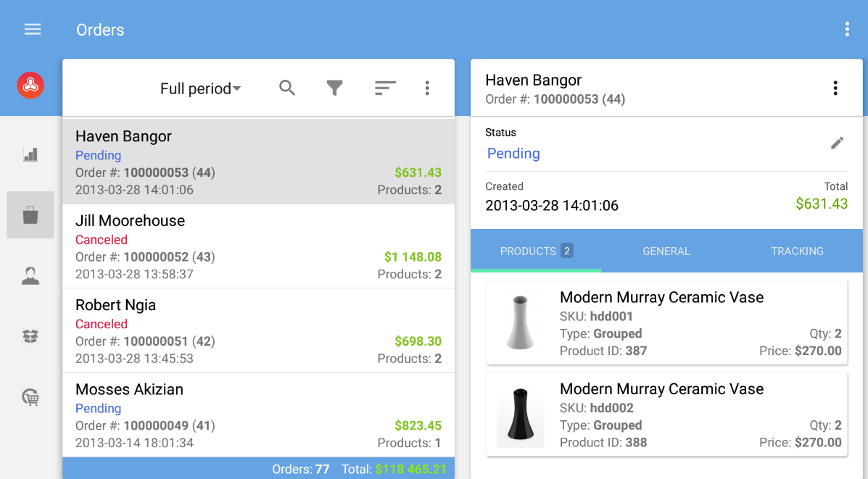This screenshot has width=868, height=479.
Task: Open product card with SKU hdd001
Action: point(666,322)
